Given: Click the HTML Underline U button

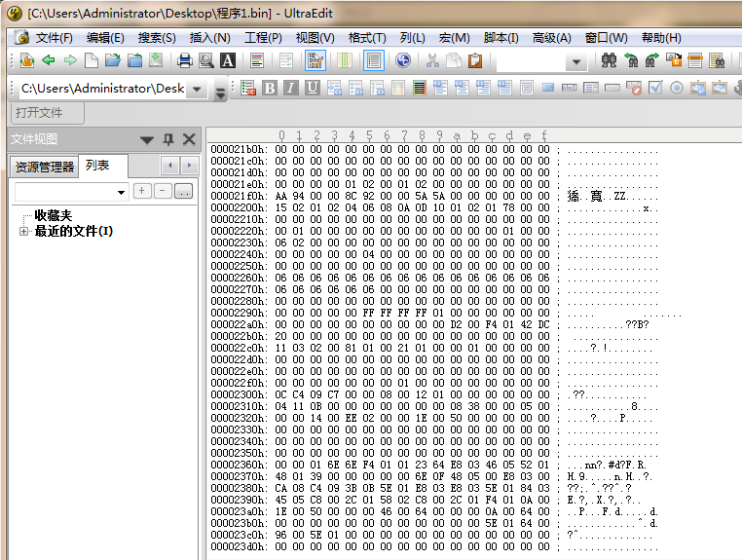Looking at the screenshot, I should [312, 88].
